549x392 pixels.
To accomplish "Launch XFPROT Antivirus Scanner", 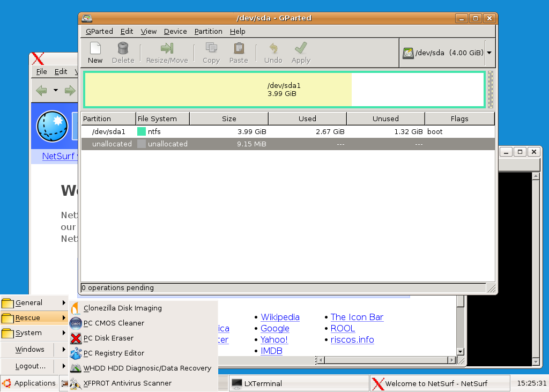I will (144, 383).
